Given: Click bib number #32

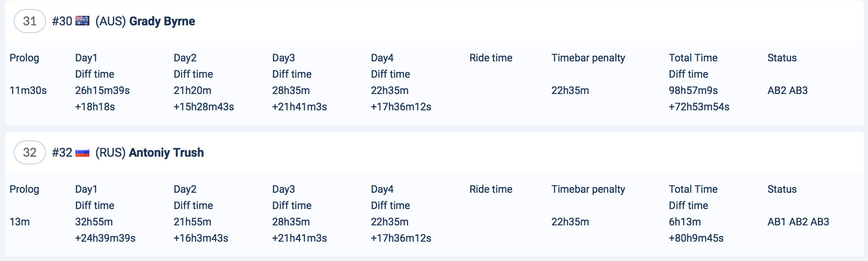Looking at the screenshot, I should (x=62, y=152).
